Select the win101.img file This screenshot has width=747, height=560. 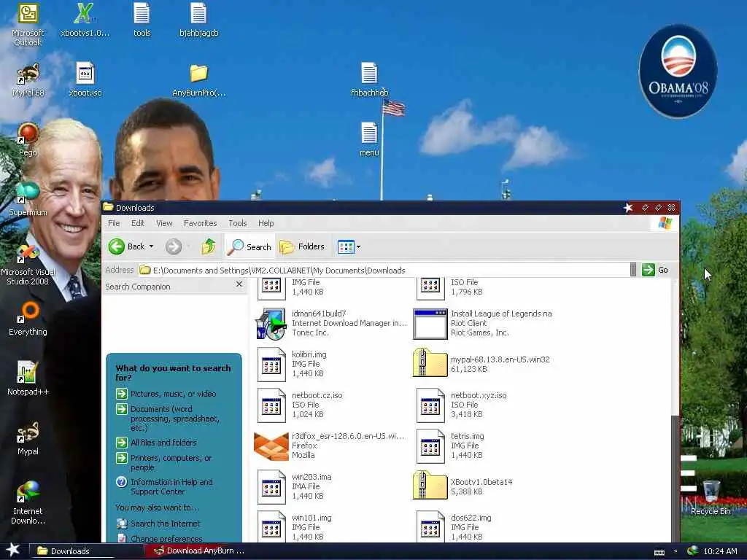[295, 526]
